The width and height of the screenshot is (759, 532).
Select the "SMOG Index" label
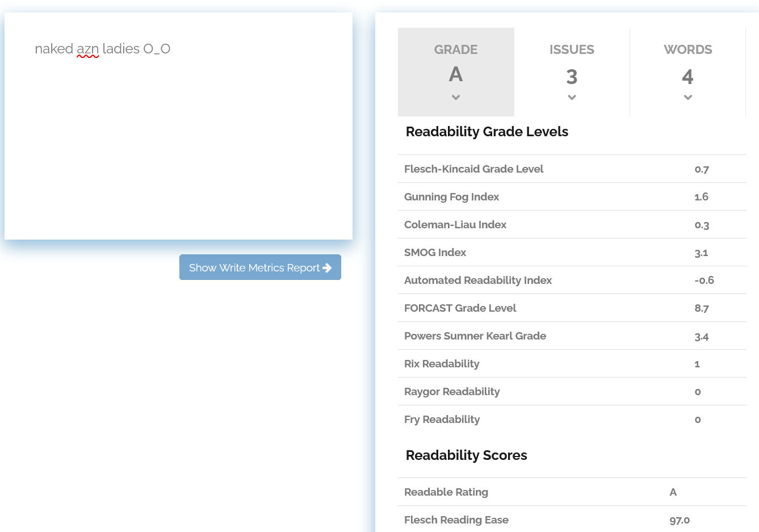point(435,252)
